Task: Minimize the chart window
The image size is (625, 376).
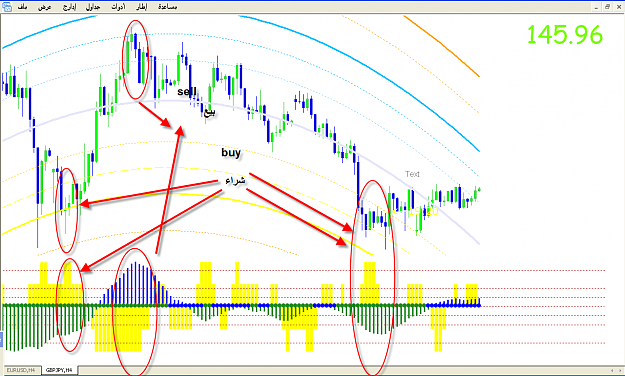Action: [x=596, y=7]
